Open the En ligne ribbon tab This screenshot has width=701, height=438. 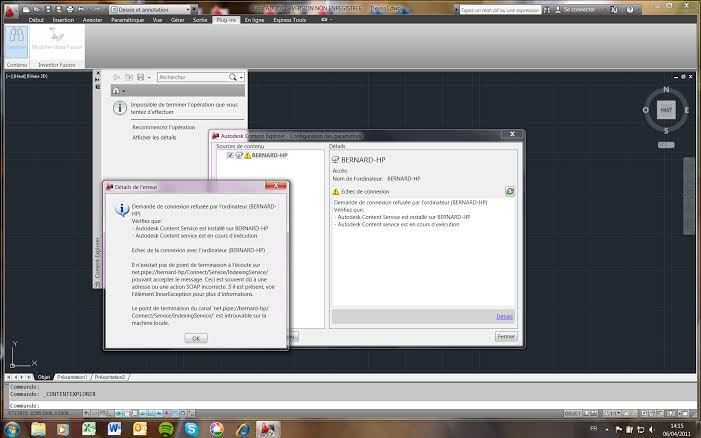tap(254, 20)
